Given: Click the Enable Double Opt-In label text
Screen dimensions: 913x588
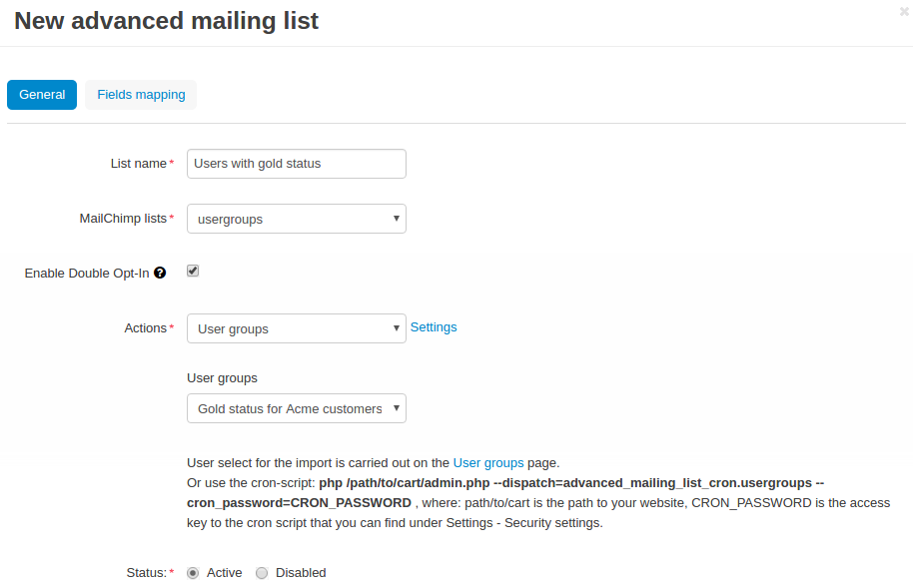Looking at the screenshot, I should coord(87,274).
